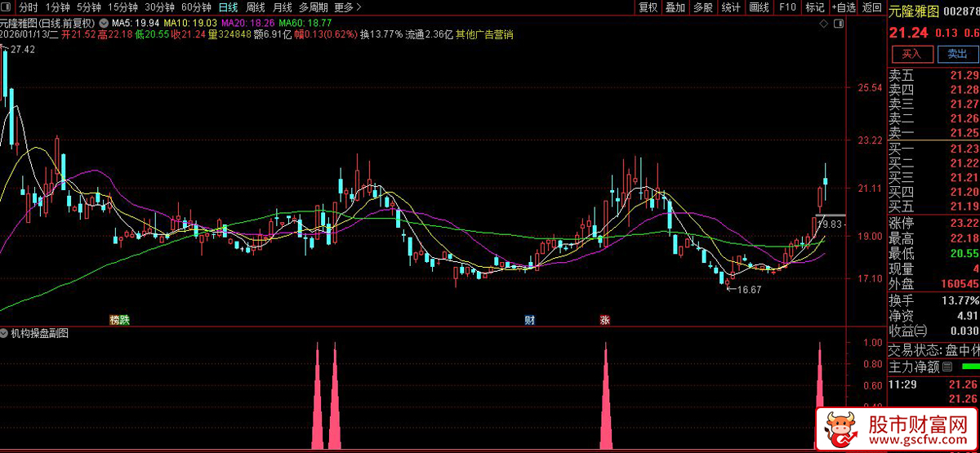Click the 卖五 price 21.29 row
This screenshot has width=980, height=453.
point(933,76)
